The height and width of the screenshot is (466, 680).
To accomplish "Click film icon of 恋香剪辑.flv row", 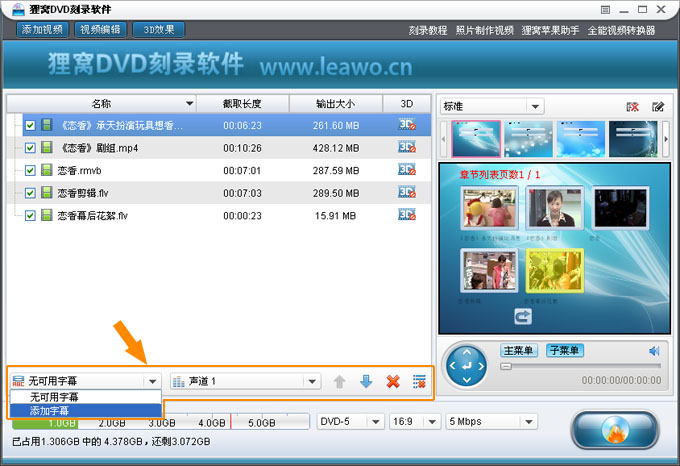I will (x=46, y=192).
